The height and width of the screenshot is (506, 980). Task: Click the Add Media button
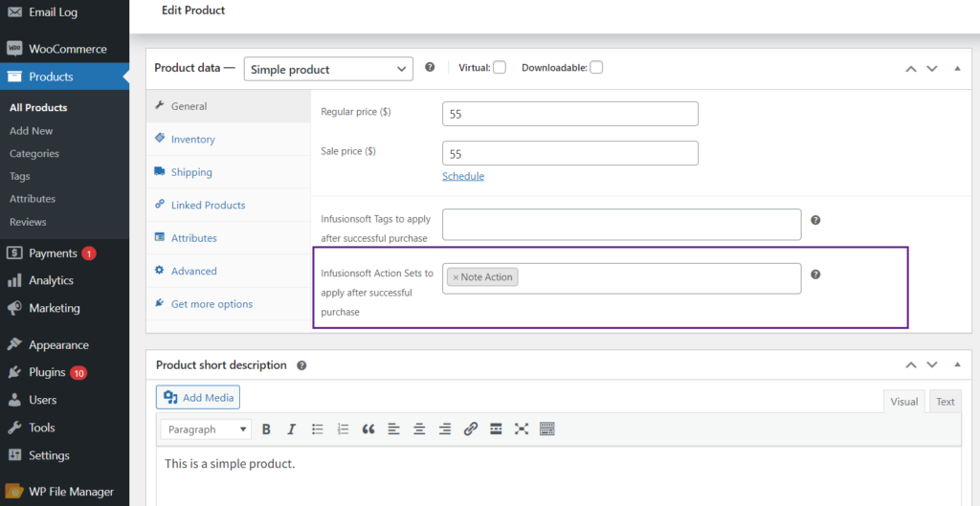198,397
